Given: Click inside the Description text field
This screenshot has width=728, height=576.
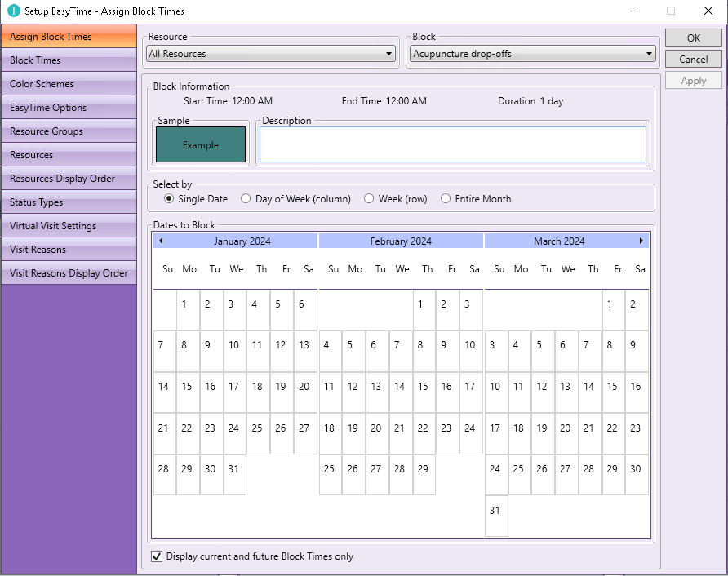Looking at the screenshot, I should (x=452, y=145).
